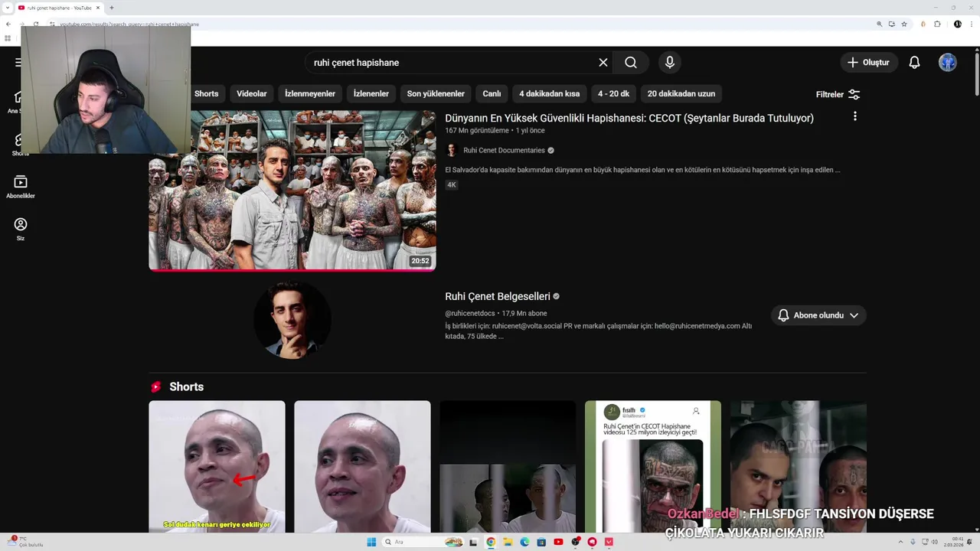Open the Filtreler filter options
The height and width of the screenshot is (551, 980).
(838, 94)
